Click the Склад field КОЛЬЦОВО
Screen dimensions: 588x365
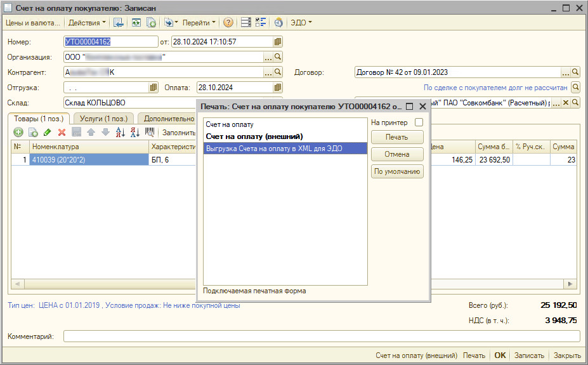129,102
